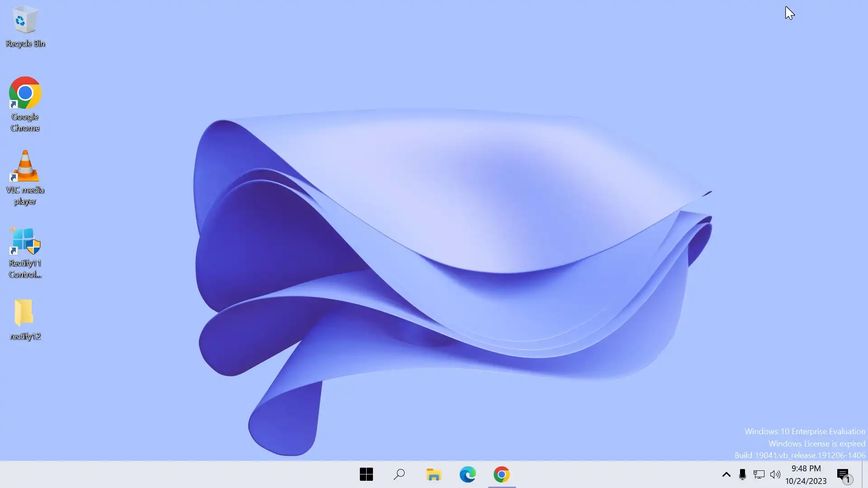Open the notification center with badge 1
Screen dimensions: 868x488
pos(843,475)
